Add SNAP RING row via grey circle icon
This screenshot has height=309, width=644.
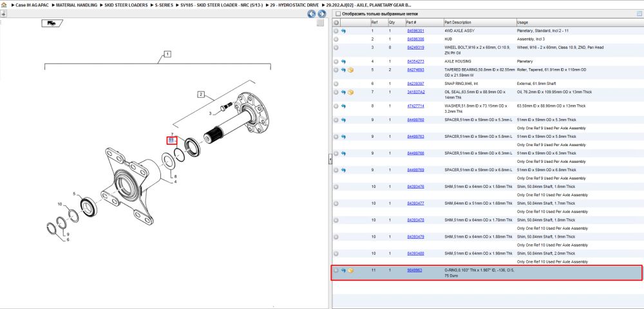coord(336,84)
